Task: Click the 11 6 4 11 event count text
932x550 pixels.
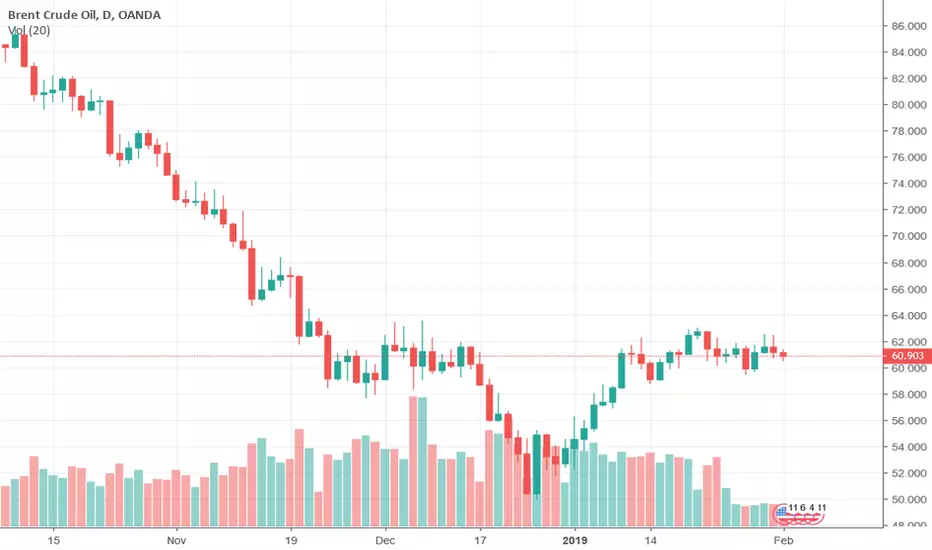Action: [807, 507]
